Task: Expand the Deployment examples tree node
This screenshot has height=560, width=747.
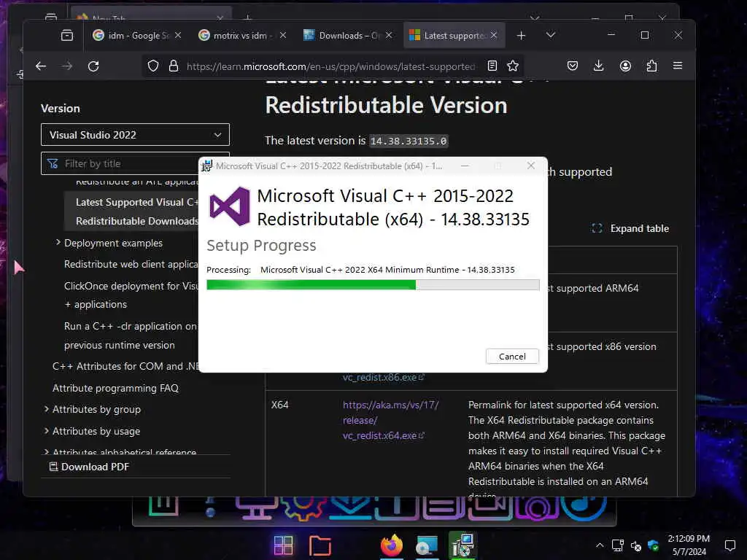Action: (58, 242)
